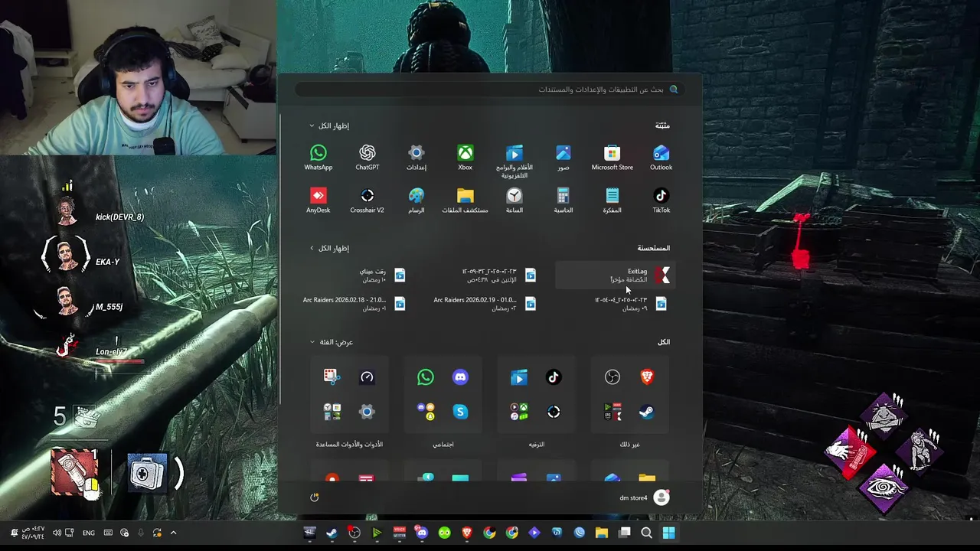Open pinned Movies & TV (الأفلام والبرامج التلفزيونية)

pyautogui.click(x=514, y=161)
